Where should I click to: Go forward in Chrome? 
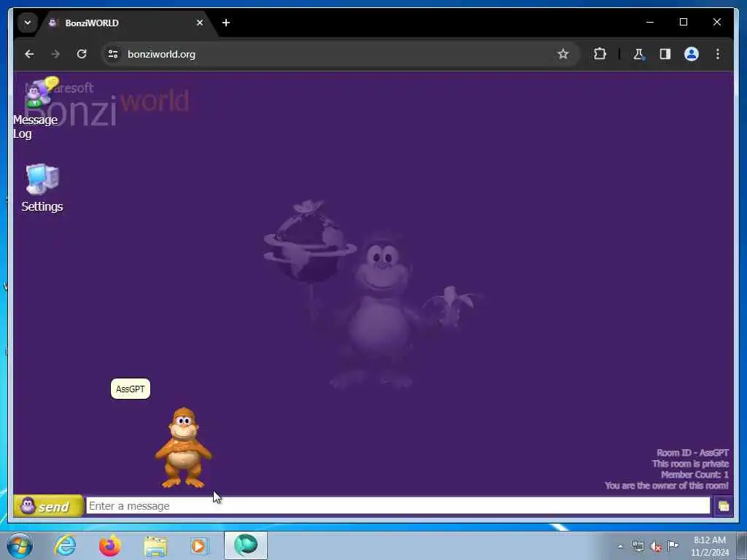click(55, 54)
